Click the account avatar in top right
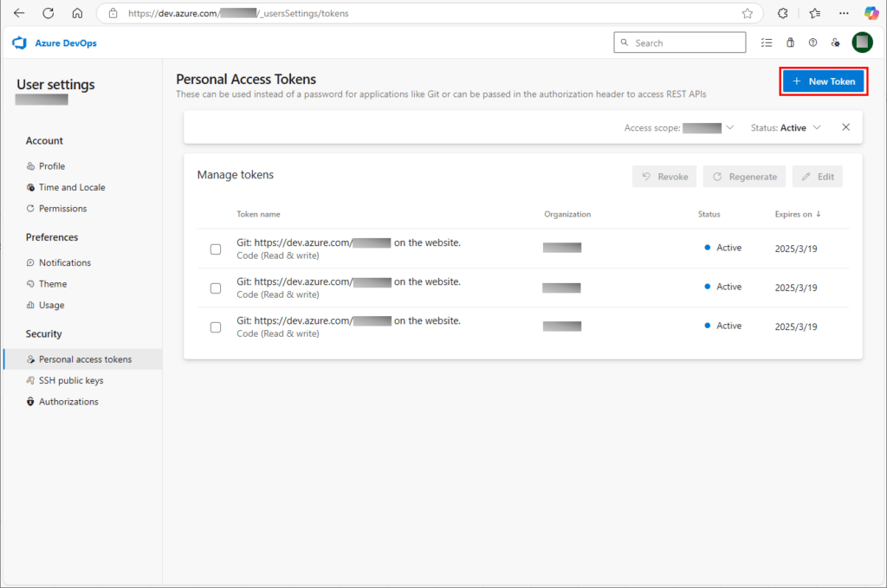Screen dimensions: 887x588 point(862,42)
